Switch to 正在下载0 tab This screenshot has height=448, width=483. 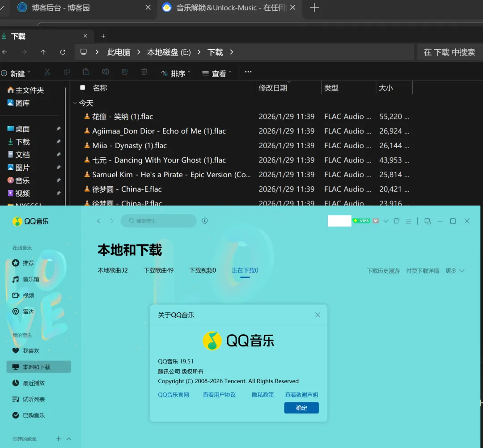[x=245, y=270]
